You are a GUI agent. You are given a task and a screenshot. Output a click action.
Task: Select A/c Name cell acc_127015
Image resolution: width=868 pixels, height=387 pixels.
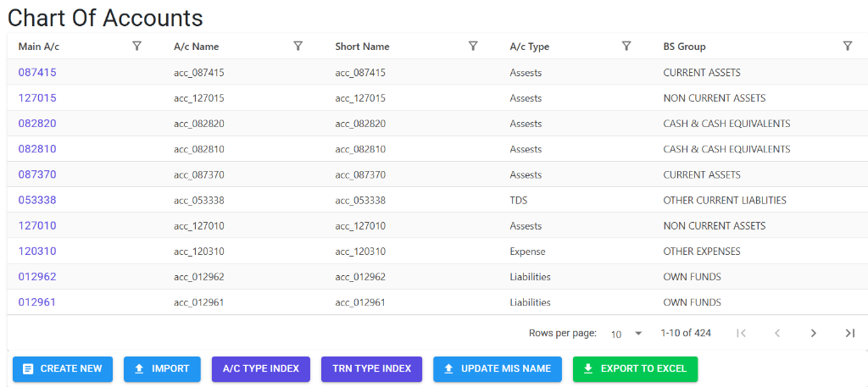(198, 98)
